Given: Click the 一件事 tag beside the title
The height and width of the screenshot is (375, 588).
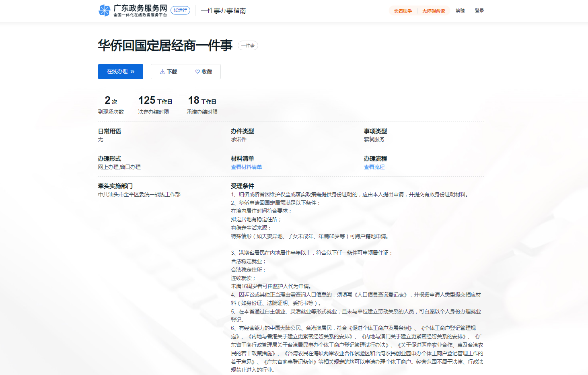Looking at the screenshot, I should tap(248, 45).
